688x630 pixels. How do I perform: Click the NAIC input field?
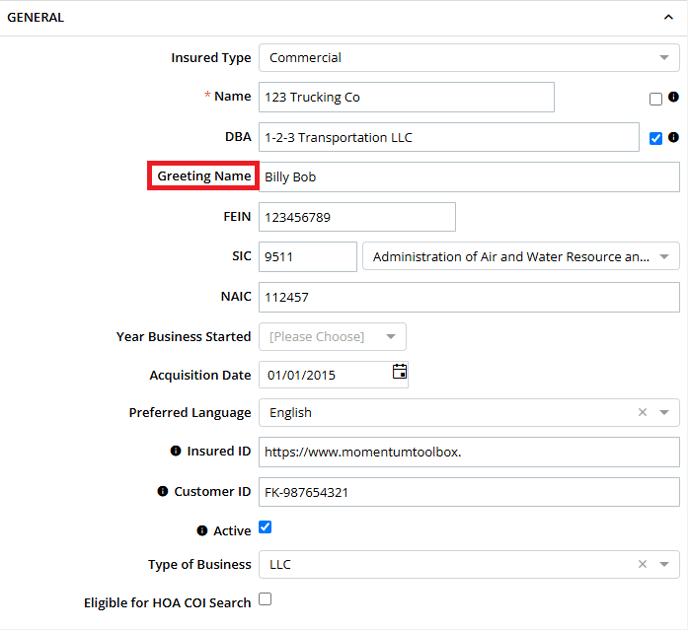[469, 297]
